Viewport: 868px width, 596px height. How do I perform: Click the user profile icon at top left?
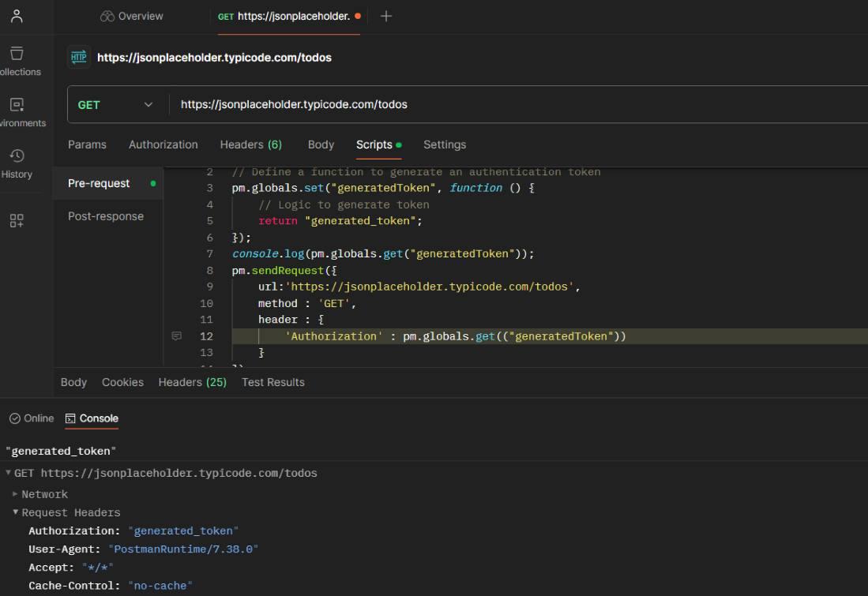tap(17, 16)
